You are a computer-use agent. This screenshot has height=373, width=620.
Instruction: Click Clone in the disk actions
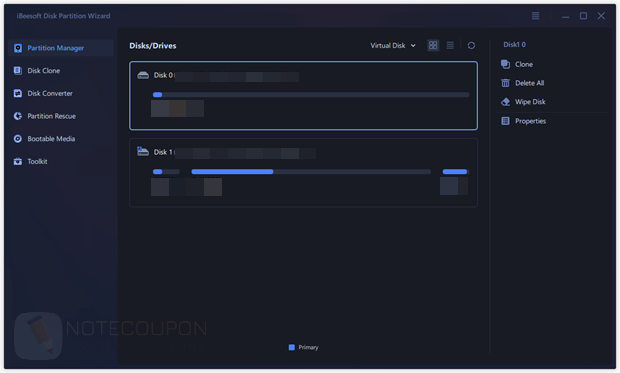click(524, 64)
